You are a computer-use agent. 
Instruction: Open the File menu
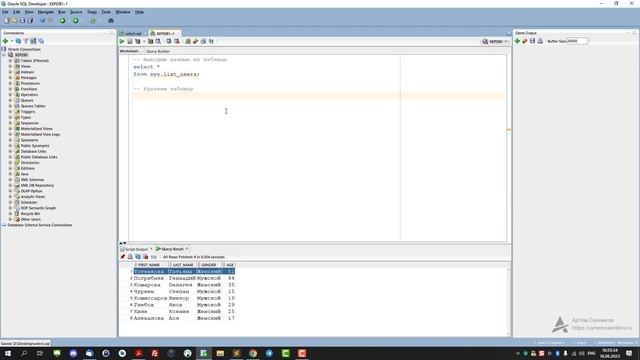[5, 12]
